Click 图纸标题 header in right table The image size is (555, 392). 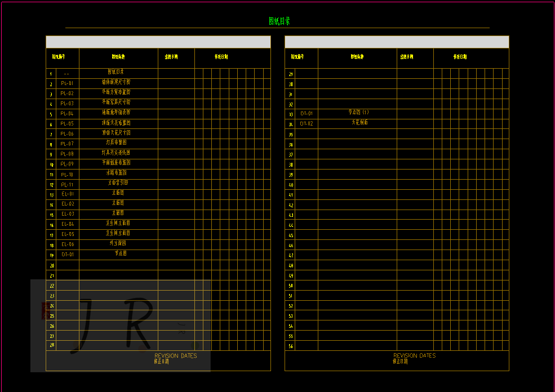pyautogui.click(x=357, y=57)
